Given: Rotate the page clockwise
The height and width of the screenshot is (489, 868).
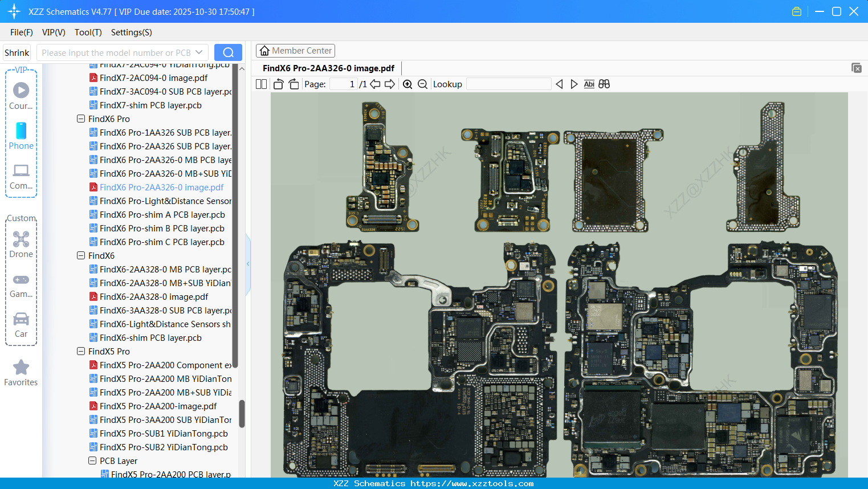Looking at the screenshot, I should (294, 84).
